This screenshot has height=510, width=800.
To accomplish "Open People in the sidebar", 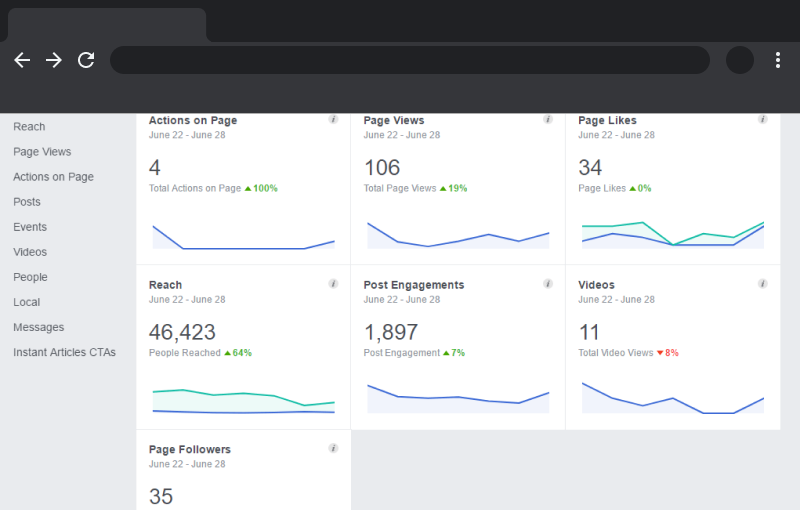I will pos(30,277).
